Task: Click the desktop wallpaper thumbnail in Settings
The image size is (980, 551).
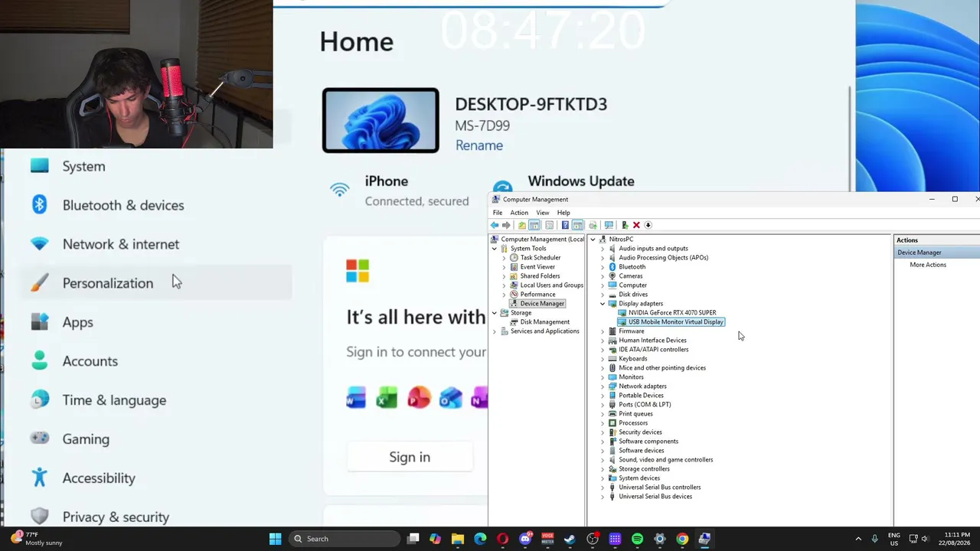Action: [381, 120]
